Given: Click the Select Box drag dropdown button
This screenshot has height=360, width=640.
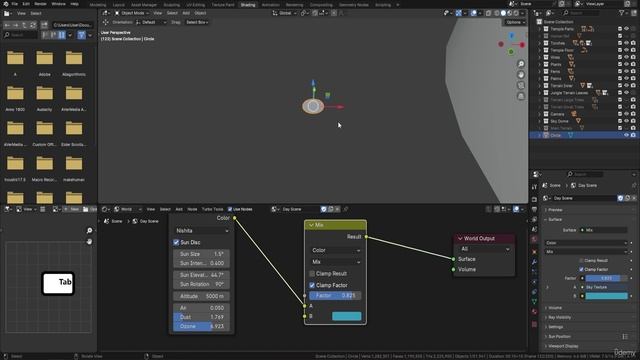Looking at the screenshot, I should (x=197, y=22).
